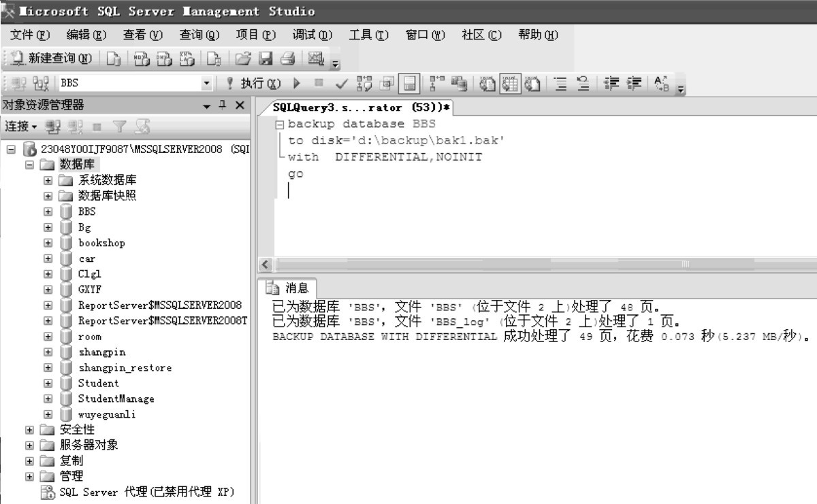
Task: Toggle IntelliSense enabled button
Action: coord(409,84)
